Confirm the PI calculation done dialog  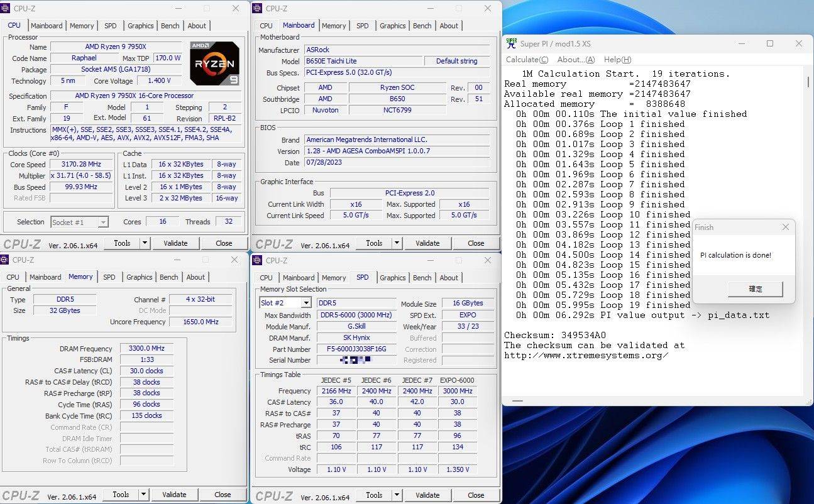click(x=756, y=289)
